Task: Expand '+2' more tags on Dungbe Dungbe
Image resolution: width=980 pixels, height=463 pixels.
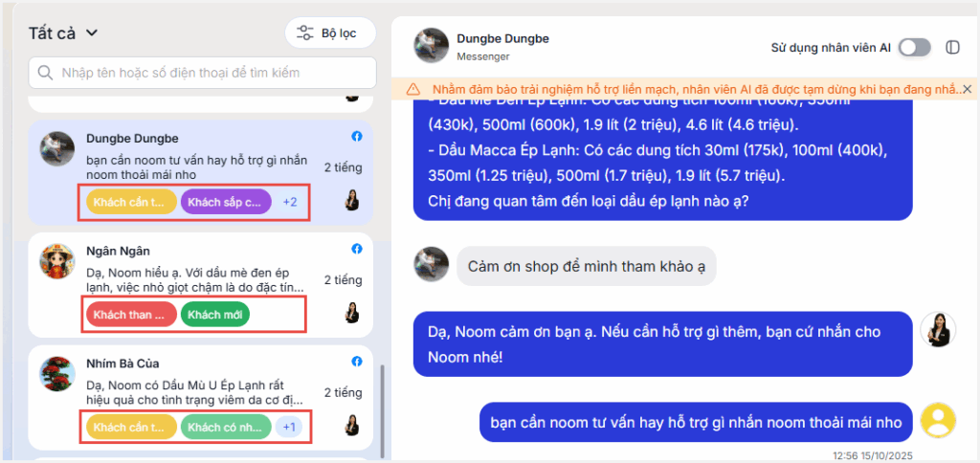Action: (x=290, y=202)
